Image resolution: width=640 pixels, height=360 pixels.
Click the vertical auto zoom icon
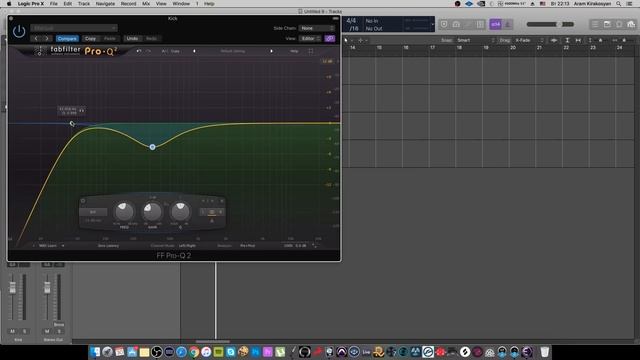(x=567, y=40)
